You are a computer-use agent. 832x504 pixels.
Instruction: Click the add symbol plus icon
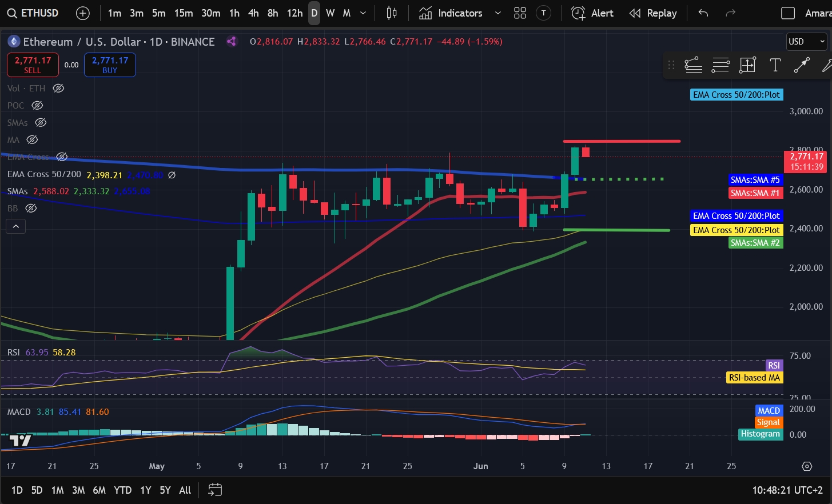pos(83,13)
